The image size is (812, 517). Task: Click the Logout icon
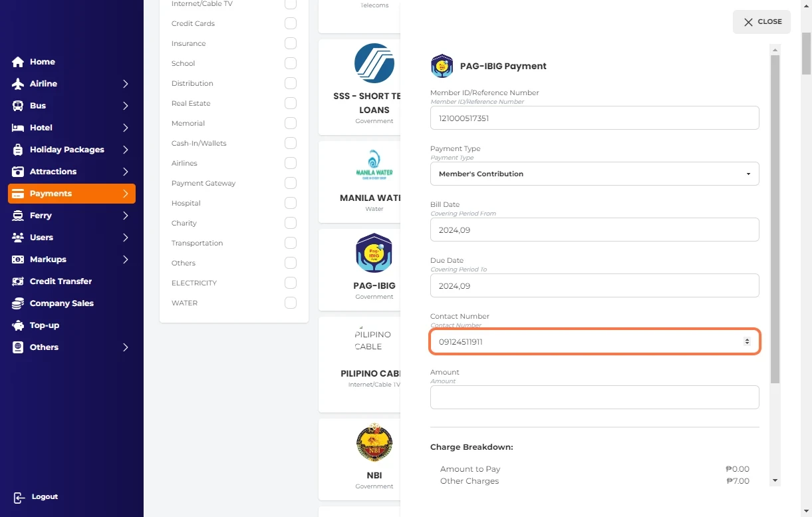point(19,497)
